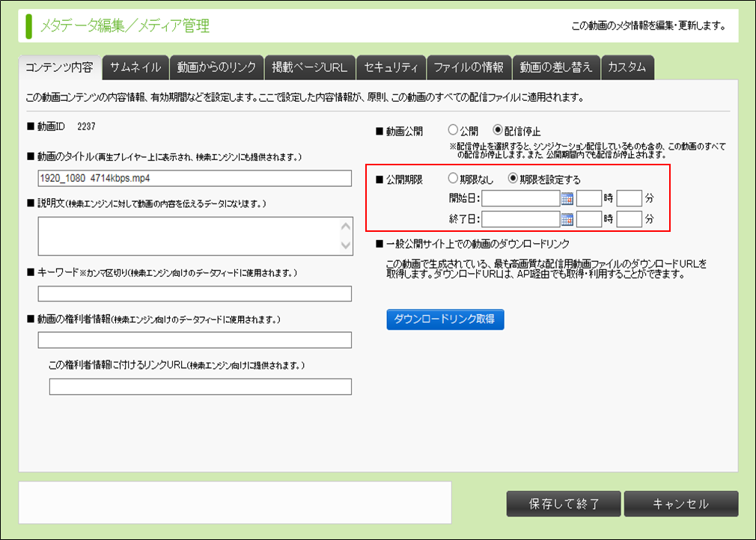This screenshot has height=540, width=756.
Task: Select the 公開 radio button
Action: (x=453, y=130)
